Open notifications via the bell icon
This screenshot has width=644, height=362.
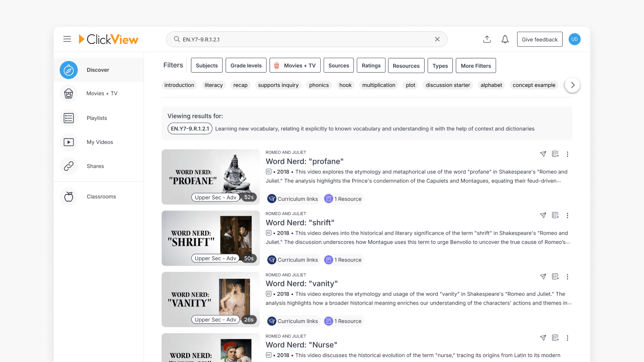[x=505, y=39]
